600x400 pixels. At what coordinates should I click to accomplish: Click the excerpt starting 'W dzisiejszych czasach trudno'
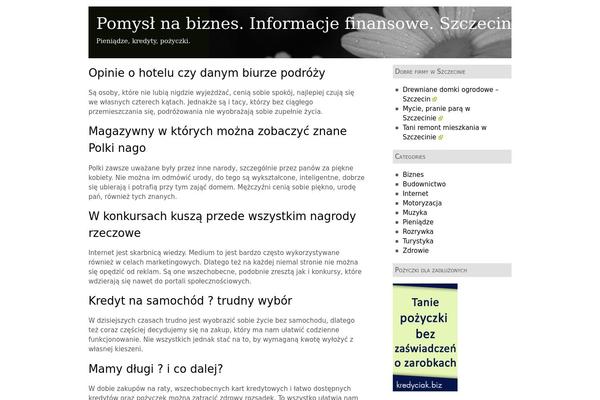click(x=222, y=335)
